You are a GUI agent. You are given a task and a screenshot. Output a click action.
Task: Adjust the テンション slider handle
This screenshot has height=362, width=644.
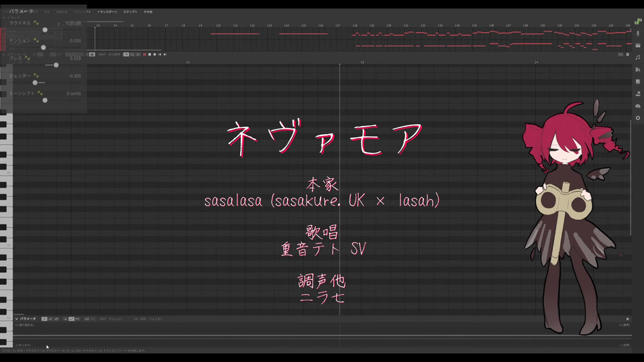[43, 48]
